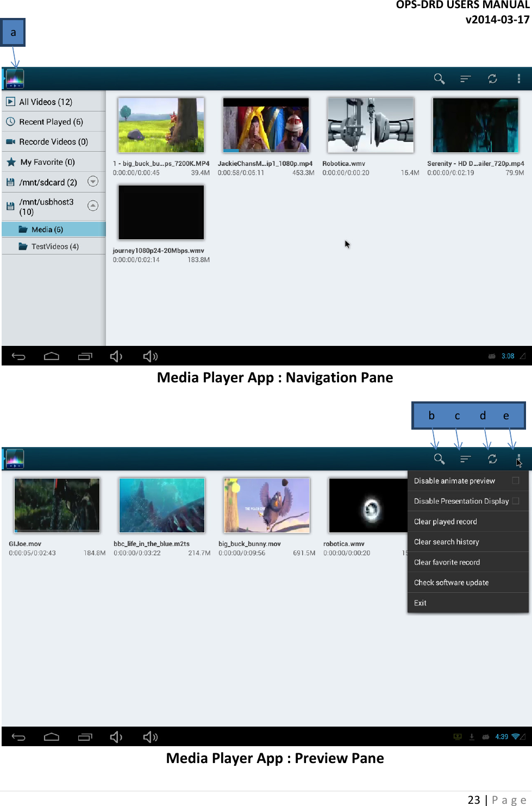Open the overflow options menu

518,78
